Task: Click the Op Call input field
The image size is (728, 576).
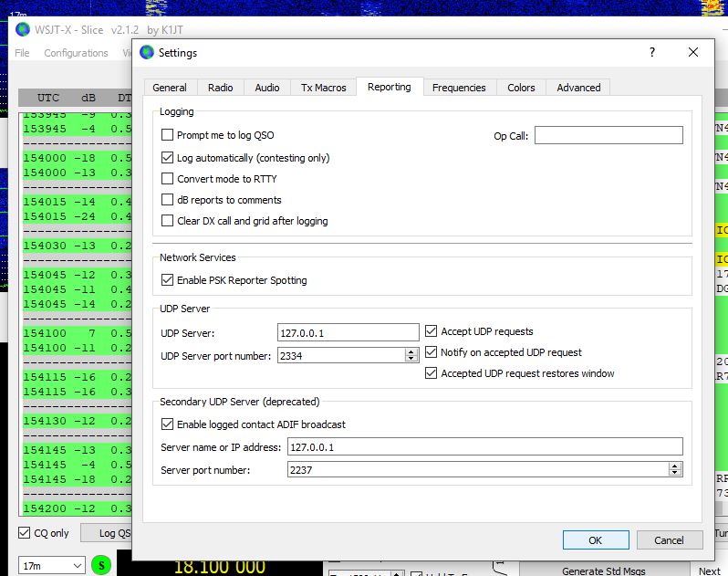Action: pyautogui.click(x=608, y=135)
